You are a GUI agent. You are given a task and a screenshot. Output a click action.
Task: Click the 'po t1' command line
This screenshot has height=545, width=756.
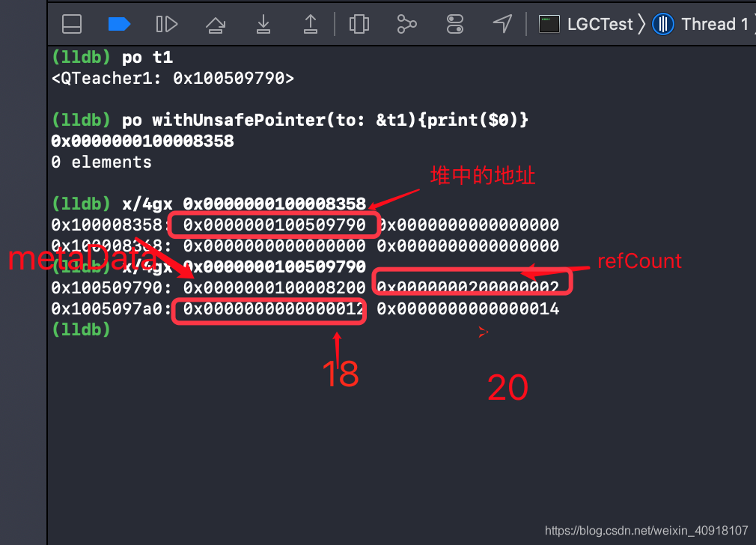pos(147,58)
